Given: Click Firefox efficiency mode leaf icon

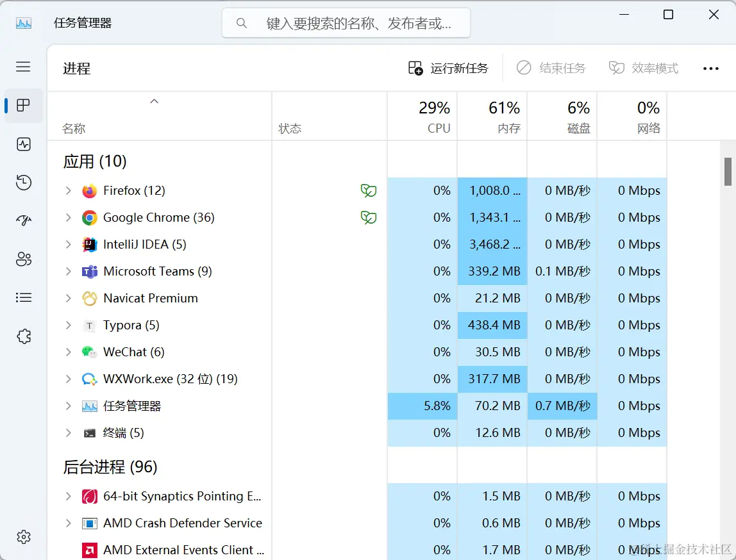Looking at the screenshot, I should click(369, 191).
